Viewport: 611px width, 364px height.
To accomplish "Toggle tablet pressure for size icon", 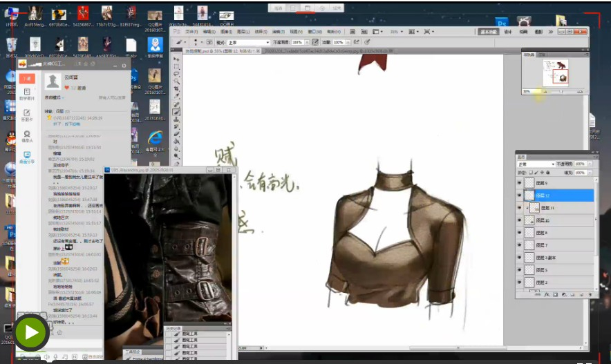I will (367, 42).
